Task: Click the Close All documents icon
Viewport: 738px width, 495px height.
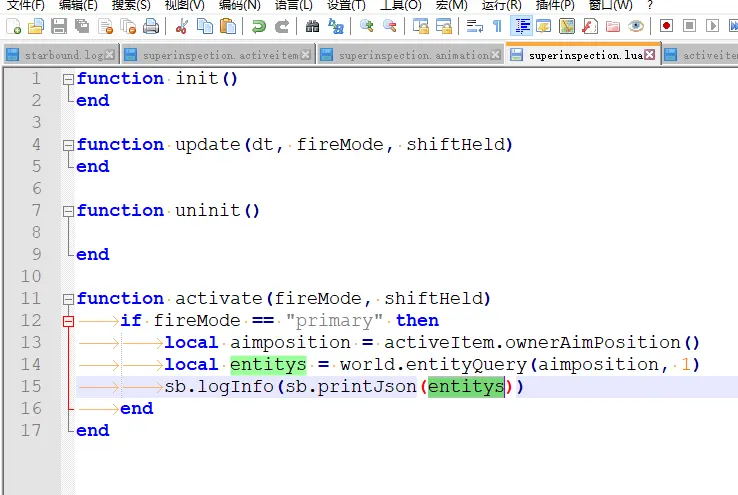Action: (x=128, y=26)
